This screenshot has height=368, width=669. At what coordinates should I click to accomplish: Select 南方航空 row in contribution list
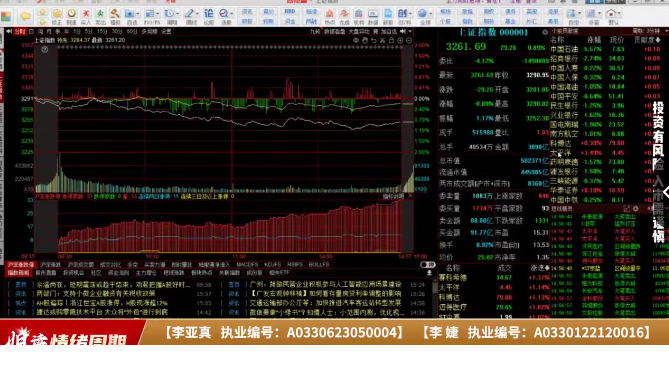(606, 134)
